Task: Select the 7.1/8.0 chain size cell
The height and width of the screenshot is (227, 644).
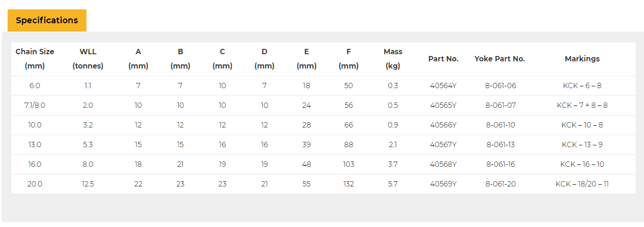Action: pos(35,105)
